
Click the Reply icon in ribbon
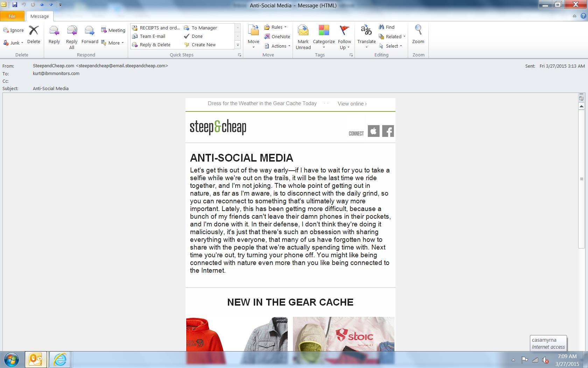[54, 35]
